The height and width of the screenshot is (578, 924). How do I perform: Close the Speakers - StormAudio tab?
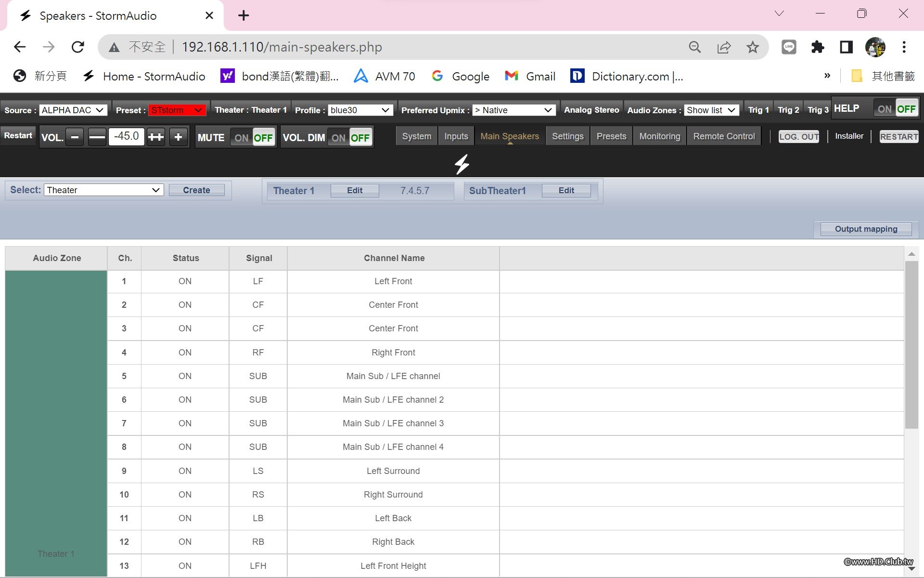click(209, 15)
